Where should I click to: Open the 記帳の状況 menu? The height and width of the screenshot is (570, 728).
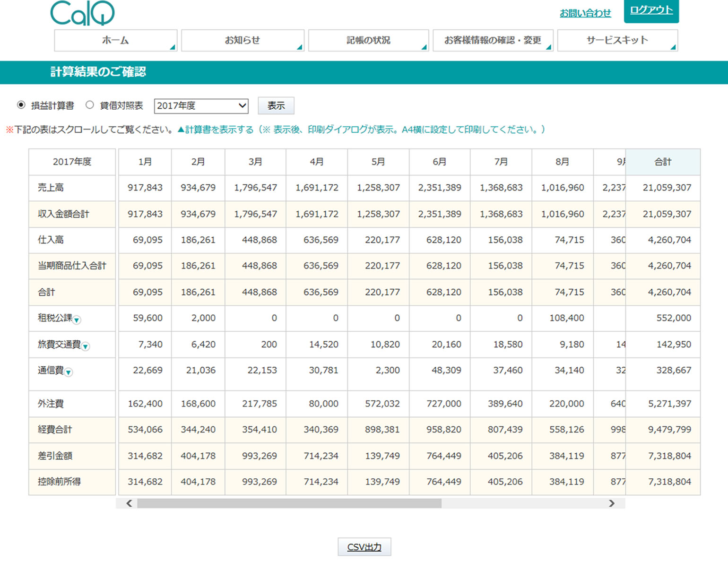[x=368, y=40]
